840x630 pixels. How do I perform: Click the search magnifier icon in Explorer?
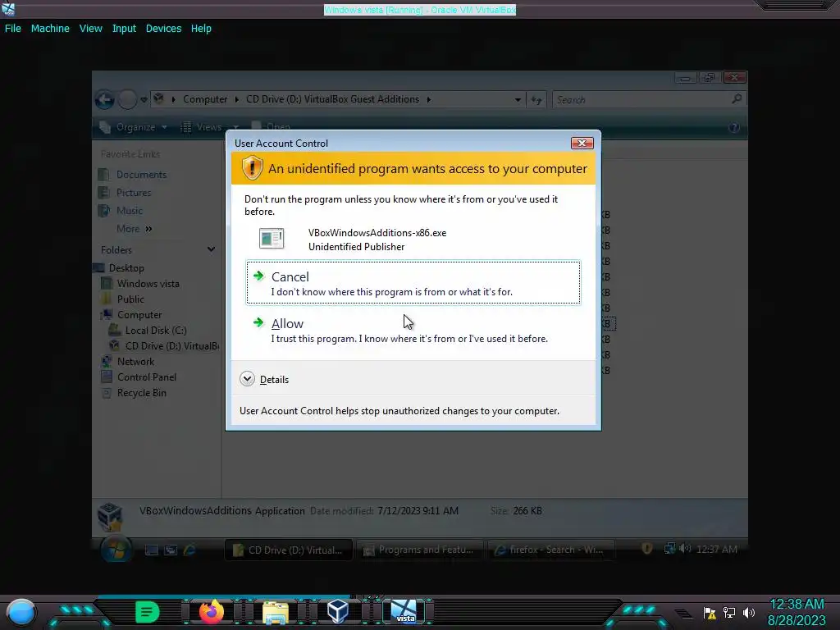[x=737, y=99]
